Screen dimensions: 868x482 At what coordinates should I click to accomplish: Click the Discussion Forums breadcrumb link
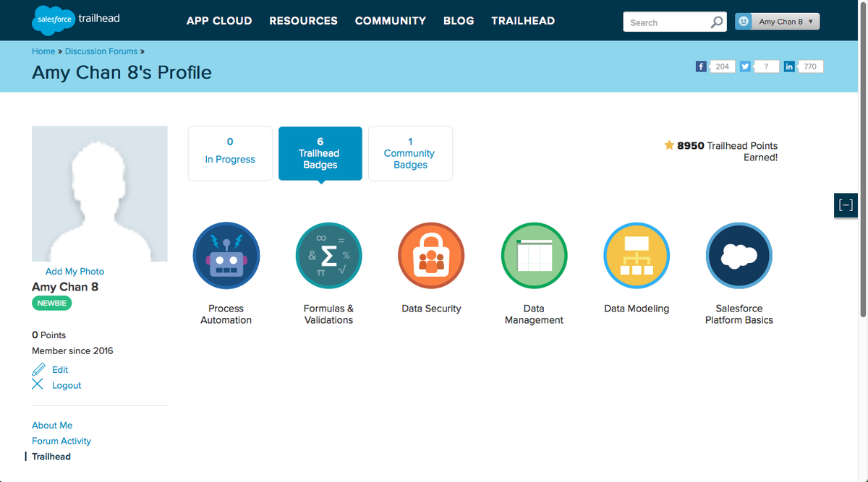pos(101,51)
